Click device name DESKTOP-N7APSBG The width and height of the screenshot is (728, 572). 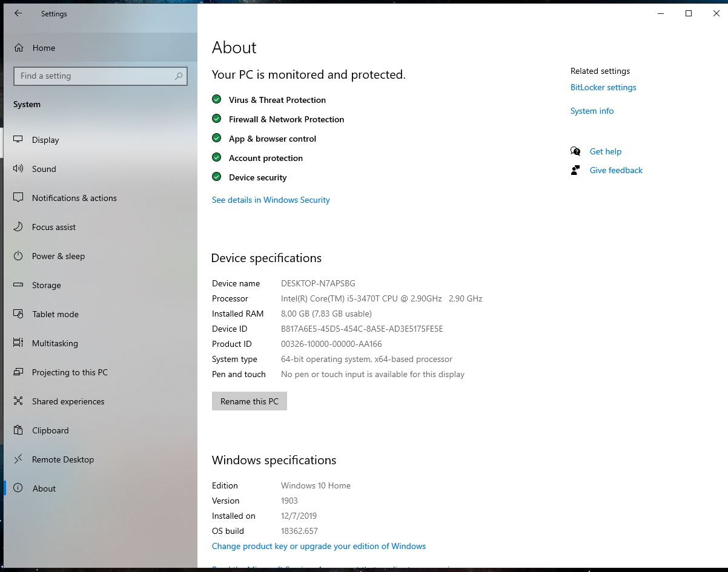pos(318,283)
